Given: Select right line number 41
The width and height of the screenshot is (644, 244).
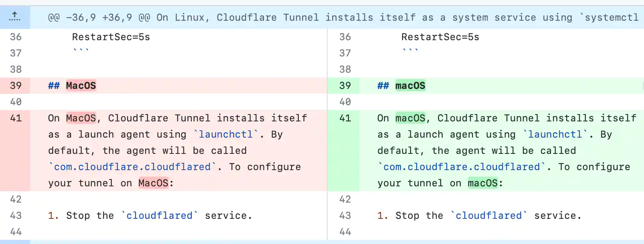Looking at the screenshot, I should pos(345,118).
